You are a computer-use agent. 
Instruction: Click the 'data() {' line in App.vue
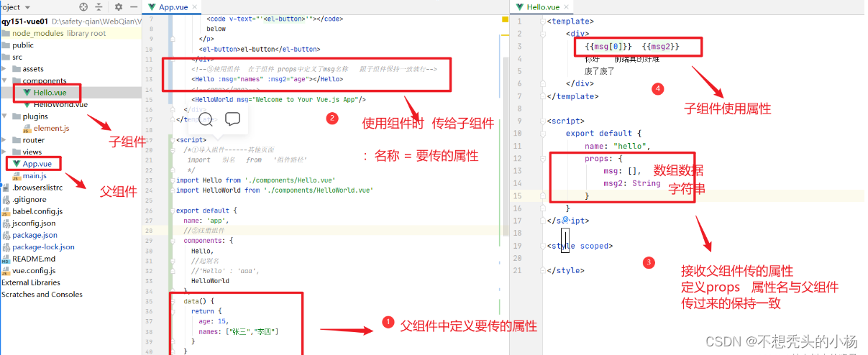[x=198, y=301]
